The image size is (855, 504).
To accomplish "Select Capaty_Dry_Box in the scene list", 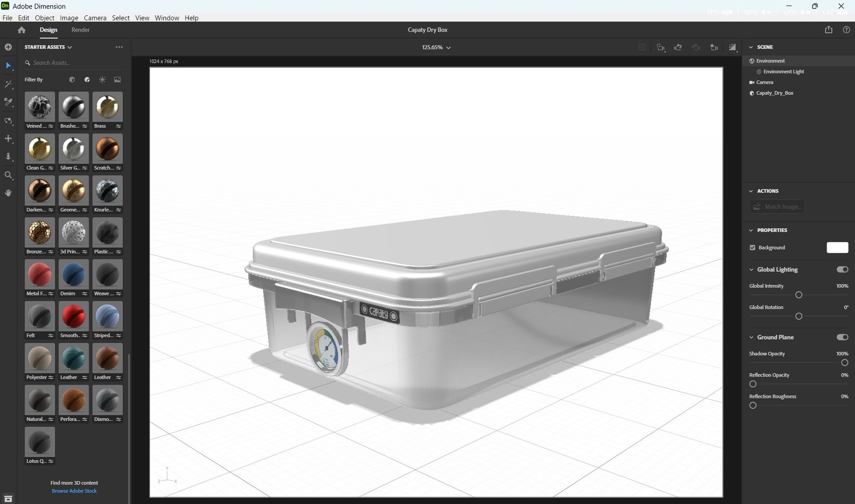I will click(x=775, y=93).
